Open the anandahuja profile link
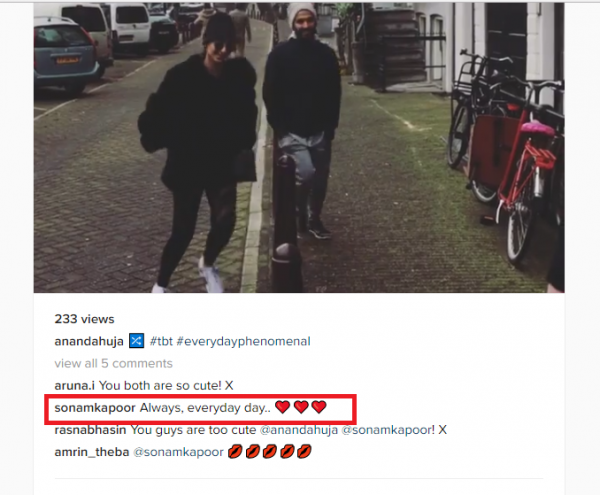Screen dimensions: 600x495 [89, 341]
